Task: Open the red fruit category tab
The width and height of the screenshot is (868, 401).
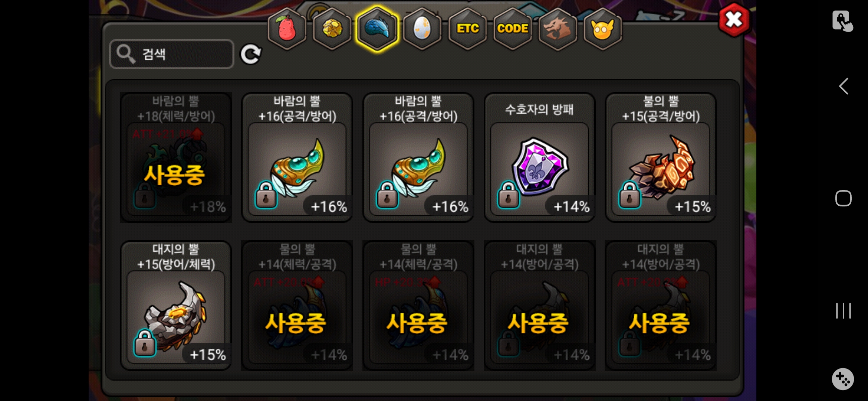Action: 287,29
